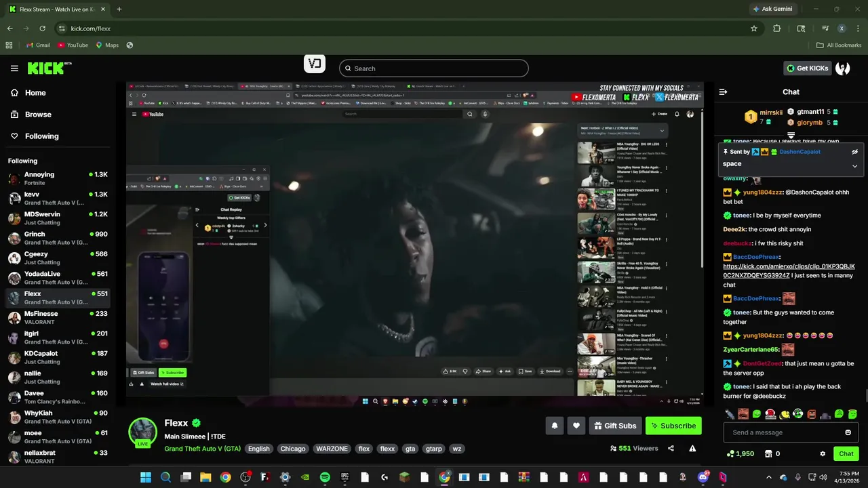Open the Kick clip link in chat

coord(789,271)
